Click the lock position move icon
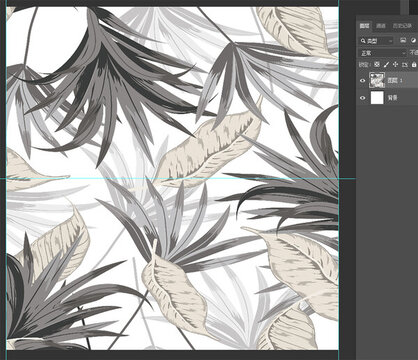 click(x=396, y=64)
